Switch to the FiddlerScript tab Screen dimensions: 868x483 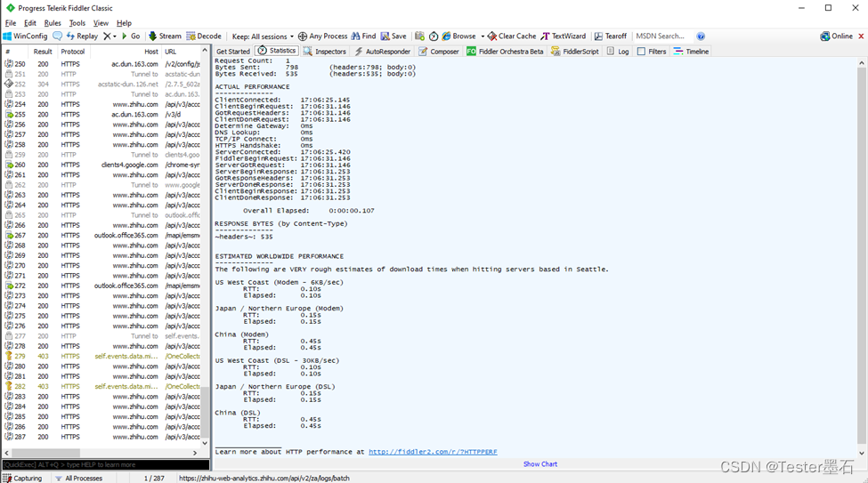click(x=574, y=52)
